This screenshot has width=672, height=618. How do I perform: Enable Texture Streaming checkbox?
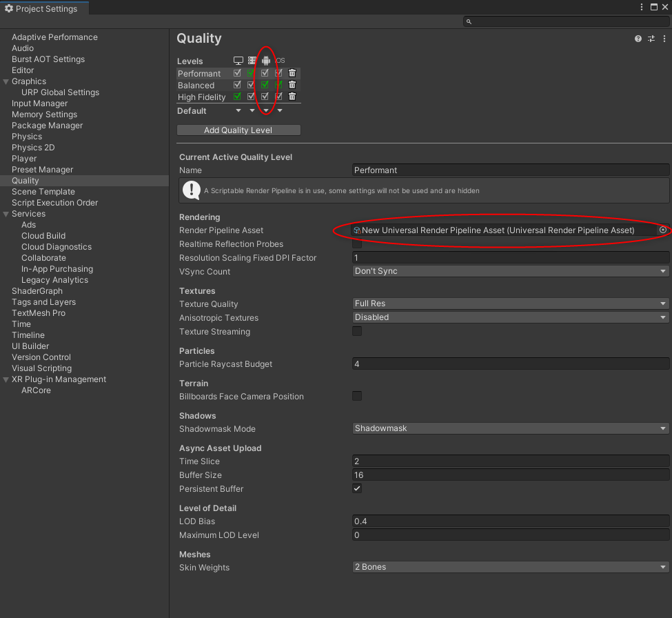coord(357,331)
